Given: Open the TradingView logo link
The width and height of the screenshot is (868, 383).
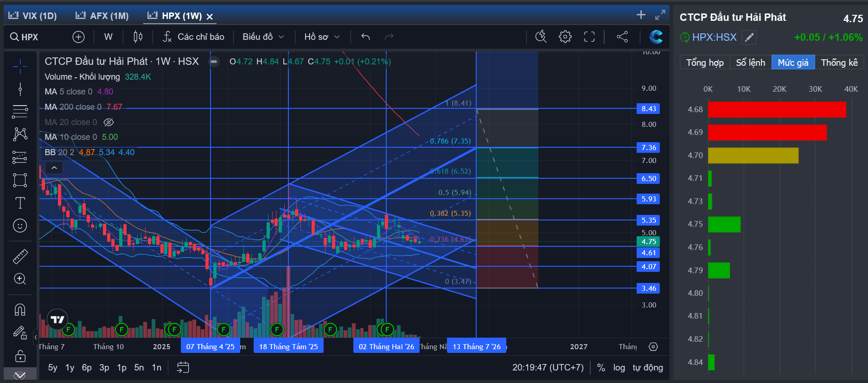Looking at the screenshot, I should pos(57,320).
